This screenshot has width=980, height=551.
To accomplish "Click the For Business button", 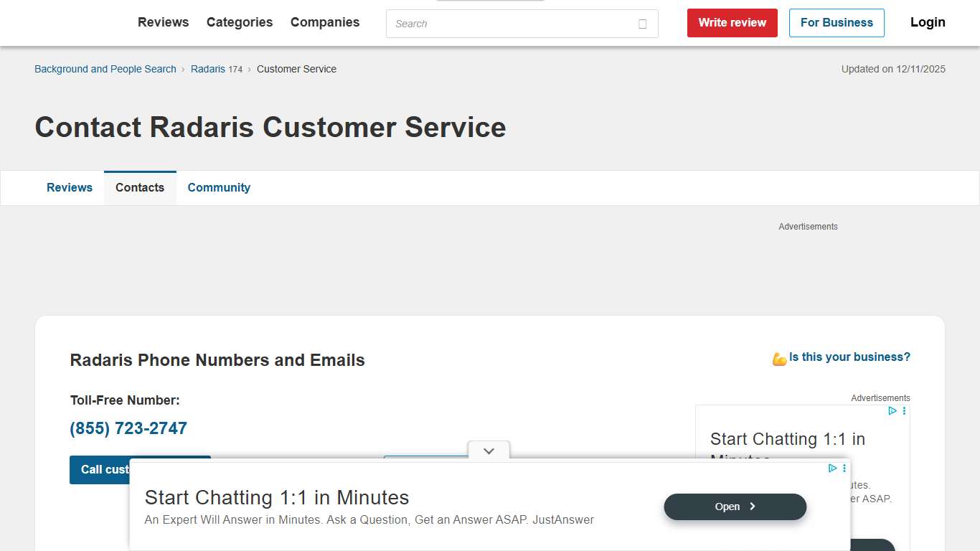I will point(837,22).
